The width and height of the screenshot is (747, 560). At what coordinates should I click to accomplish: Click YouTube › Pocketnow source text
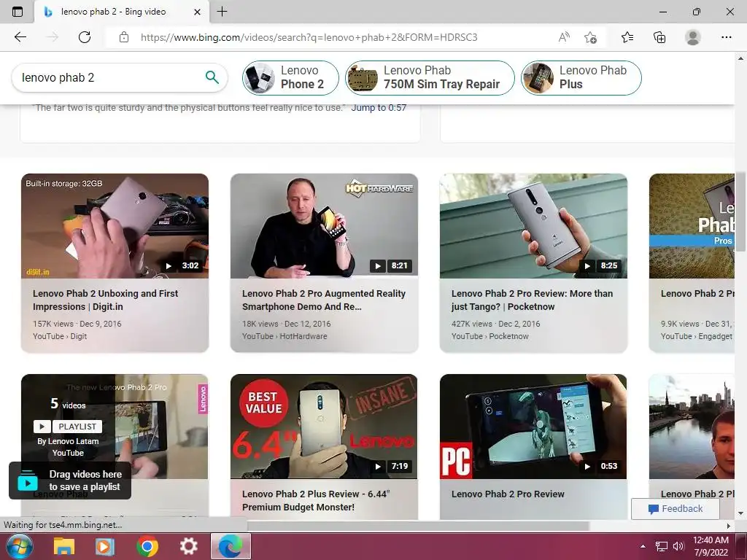(489, 336)
